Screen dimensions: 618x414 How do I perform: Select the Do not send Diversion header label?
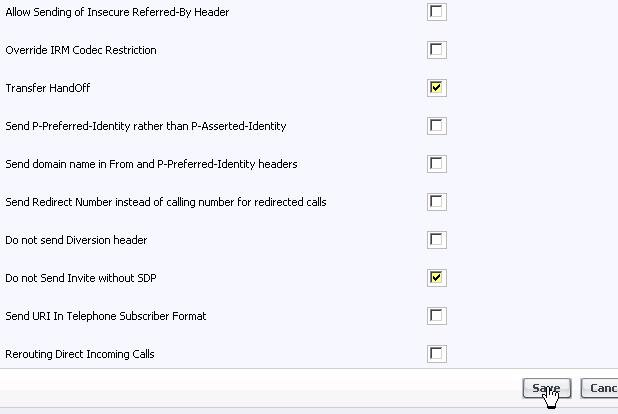[x=75, y=240]
